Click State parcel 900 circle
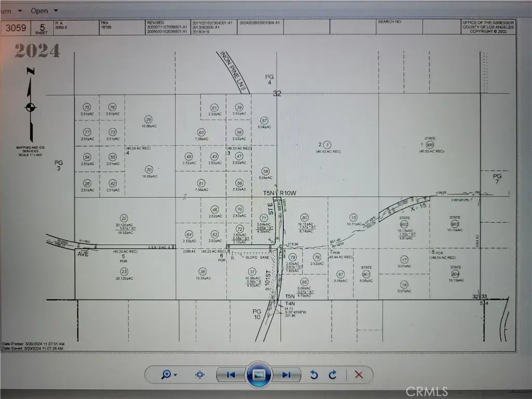The image size is (532, 399). [430, 145]
